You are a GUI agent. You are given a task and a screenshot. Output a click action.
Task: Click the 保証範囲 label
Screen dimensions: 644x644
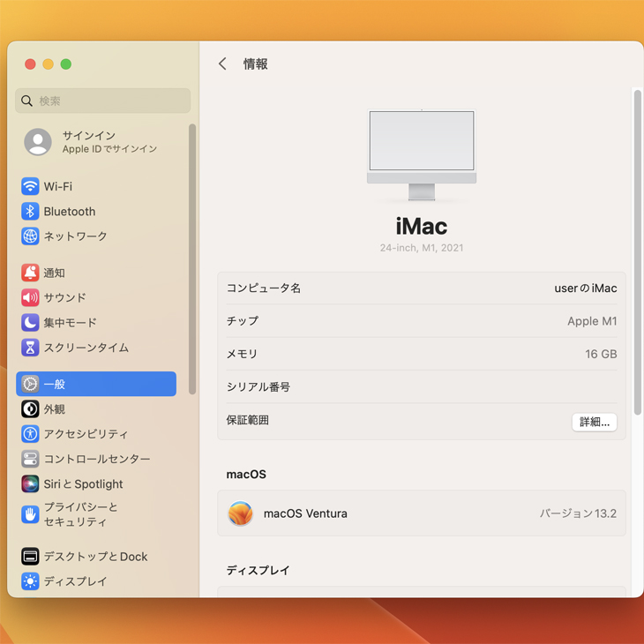(247, 420)
